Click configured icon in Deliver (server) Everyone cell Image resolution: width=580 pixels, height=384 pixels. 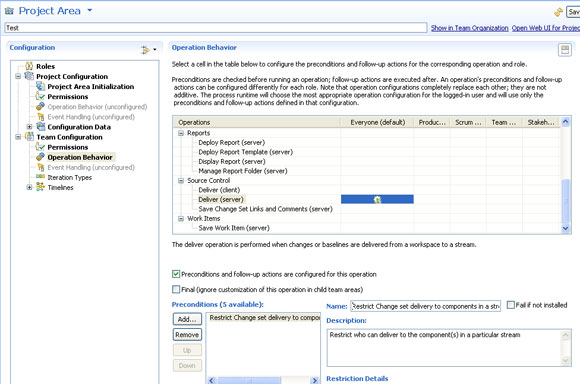pos(377,200)
